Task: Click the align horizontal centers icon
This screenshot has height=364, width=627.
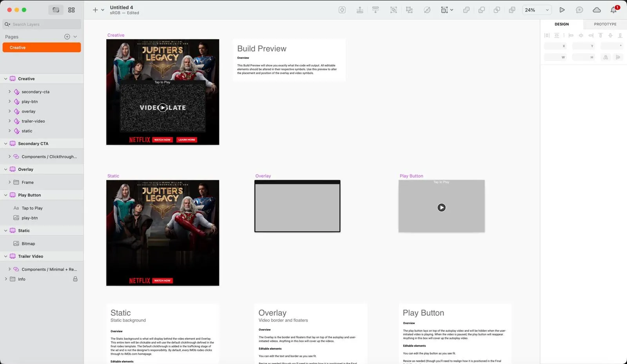Action: click(x=581, y=35)
